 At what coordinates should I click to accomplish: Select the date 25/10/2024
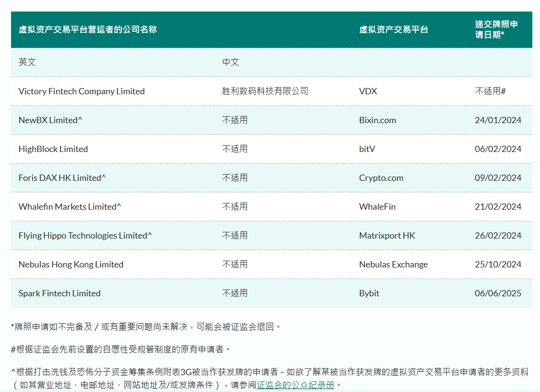pyautogui.click(x=498, y=265)
